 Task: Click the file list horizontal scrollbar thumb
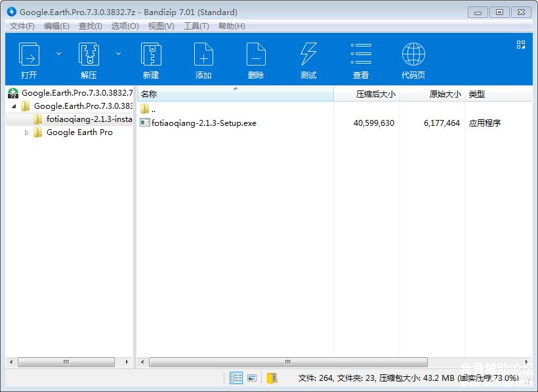pos(288,362)
